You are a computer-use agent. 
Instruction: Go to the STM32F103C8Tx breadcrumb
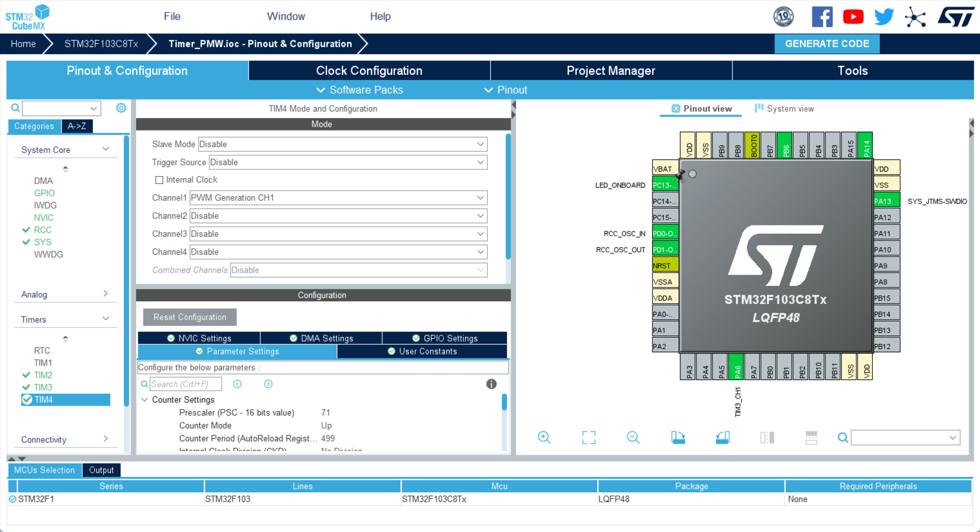101,44
